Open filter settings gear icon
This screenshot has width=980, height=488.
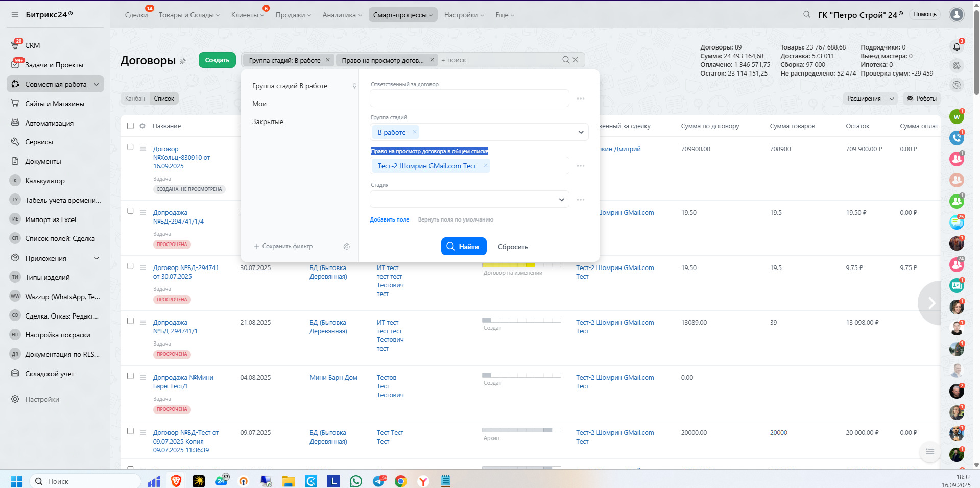347,247
